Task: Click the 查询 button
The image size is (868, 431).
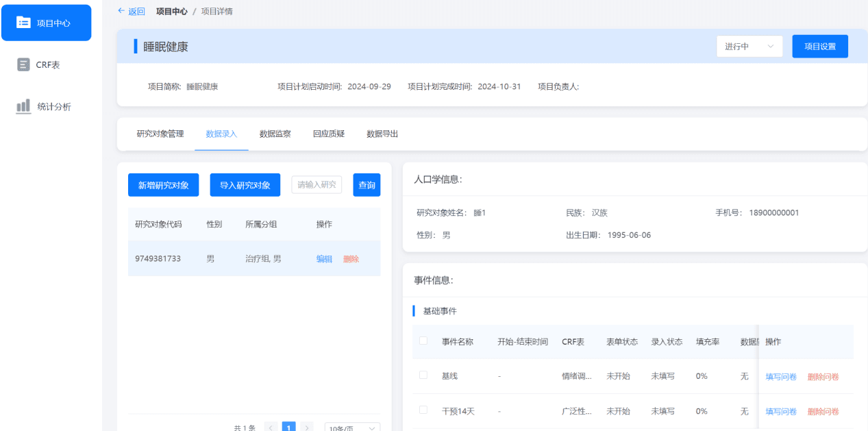Action: [367, 185]
